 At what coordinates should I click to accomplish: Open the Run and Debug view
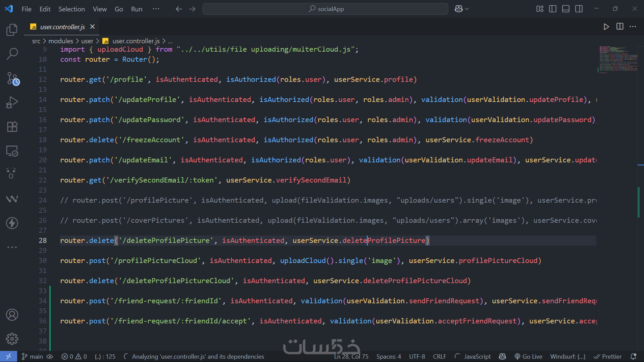click(12, 102)
